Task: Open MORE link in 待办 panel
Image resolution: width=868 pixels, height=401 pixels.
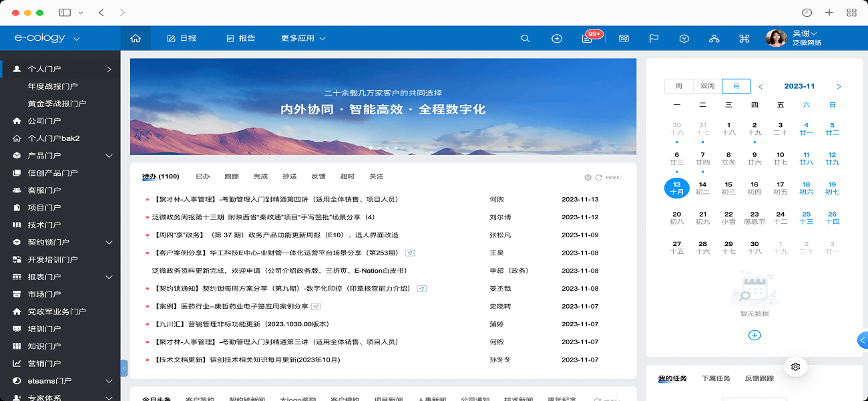Action: coord(614,178)
